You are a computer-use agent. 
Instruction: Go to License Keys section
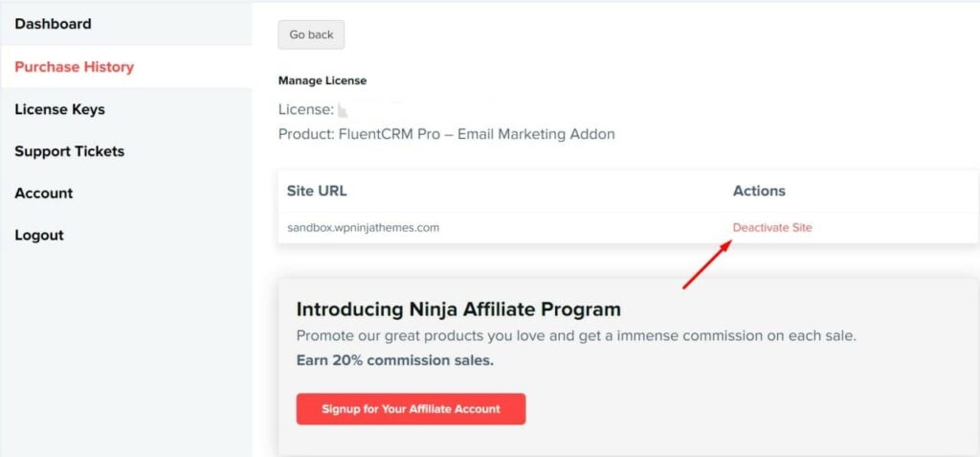(x=60, y=109)
